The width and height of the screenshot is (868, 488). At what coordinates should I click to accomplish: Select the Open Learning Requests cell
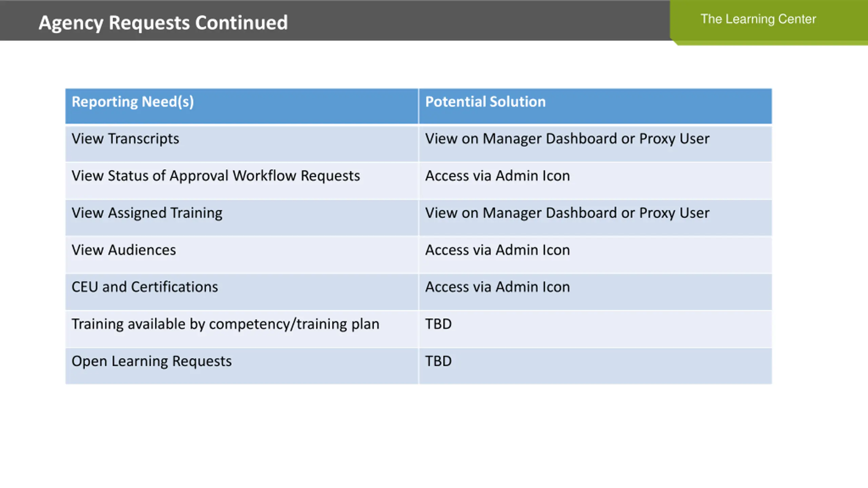point(242,366)
